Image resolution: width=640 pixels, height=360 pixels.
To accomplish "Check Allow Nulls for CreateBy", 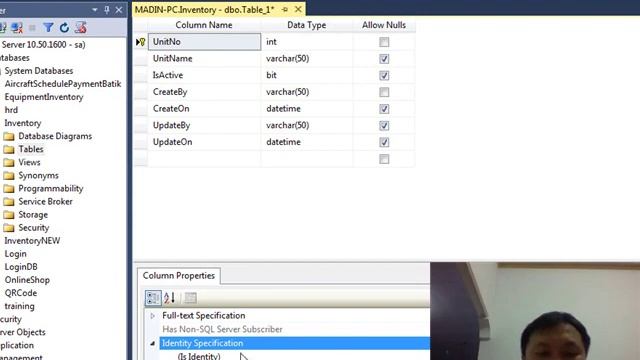I will tap(384, 92).
